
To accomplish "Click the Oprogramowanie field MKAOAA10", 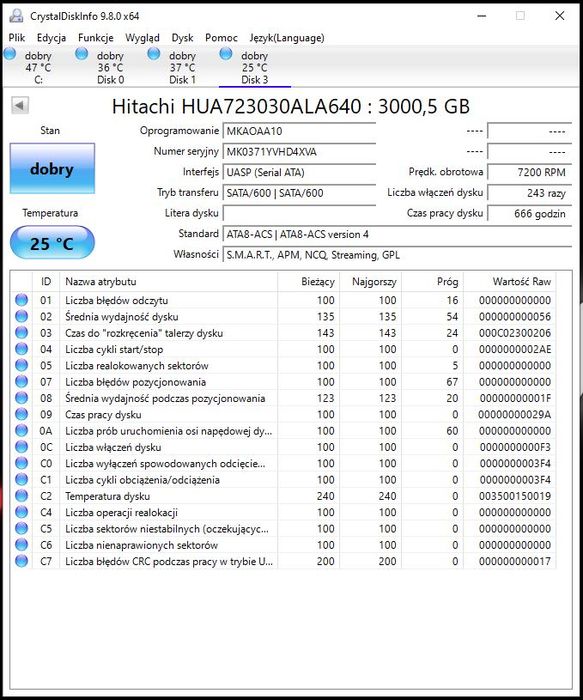I will click(299, 131).
